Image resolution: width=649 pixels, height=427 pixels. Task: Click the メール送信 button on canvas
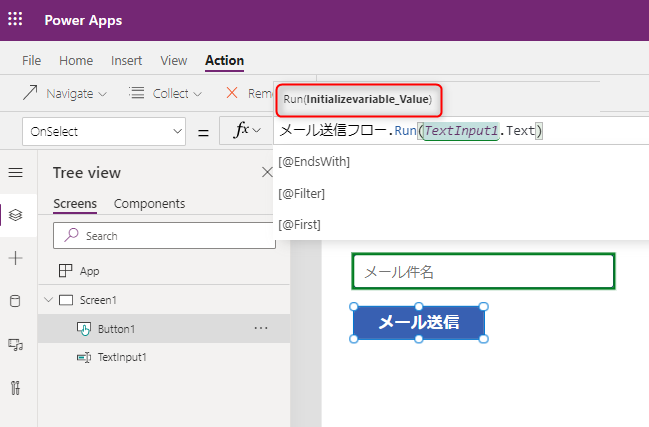coord(418,322)
